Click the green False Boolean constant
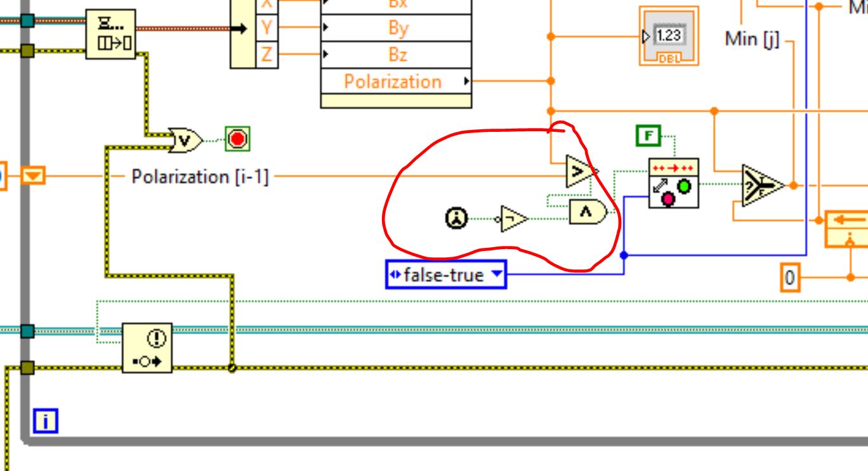The height and width of the screenshot is (471, 868). 648,135
